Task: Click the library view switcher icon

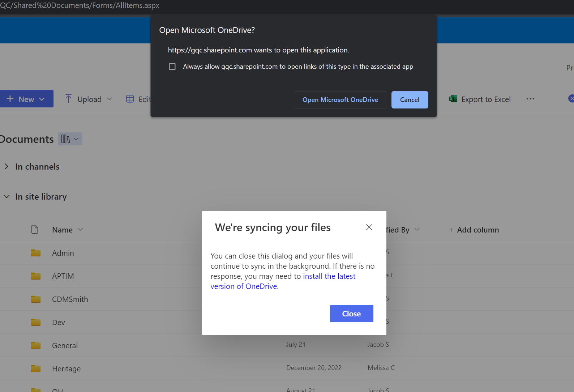Action: (x=65, y=139)
